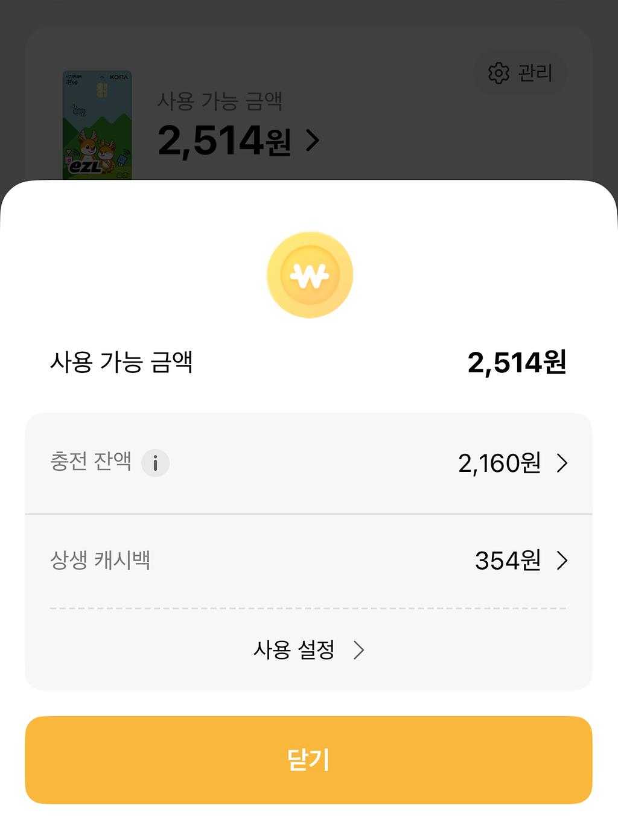Open the 354원 cashback amount
Image resolution: width=618 pixels, height=840 pixels.
point(508,561)
